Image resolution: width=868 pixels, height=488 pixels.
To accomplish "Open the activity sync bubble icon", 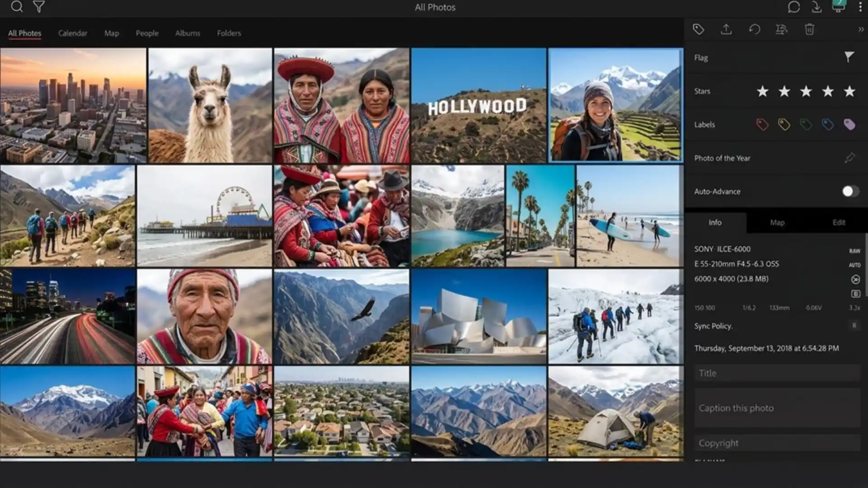I will [x=794, y=7].
